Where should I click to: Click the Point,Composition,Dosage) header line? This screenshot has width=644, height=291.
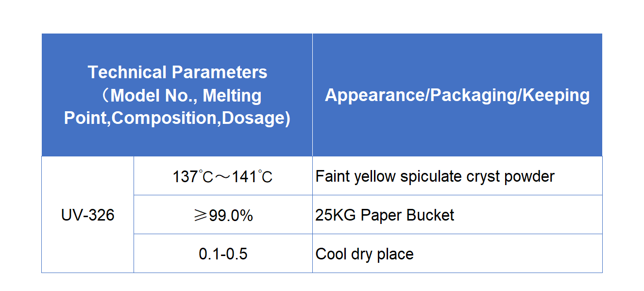177,118
